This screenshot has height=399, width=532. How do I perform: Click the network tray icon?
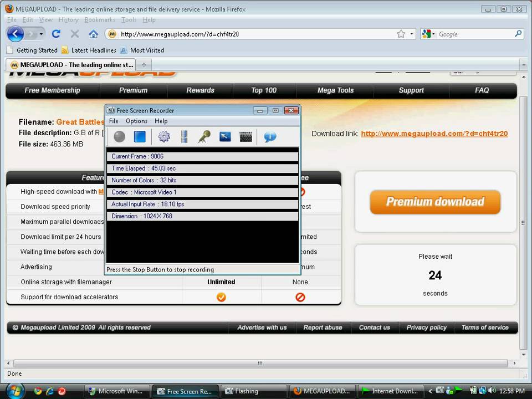click(482, 391)
